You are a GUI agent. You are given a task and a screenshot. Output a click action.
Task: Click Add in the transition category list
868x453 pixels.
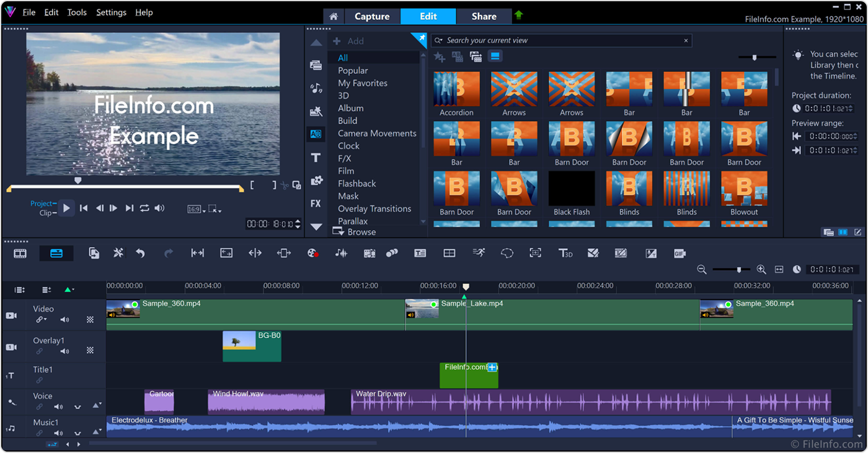[x=349, y=41]
